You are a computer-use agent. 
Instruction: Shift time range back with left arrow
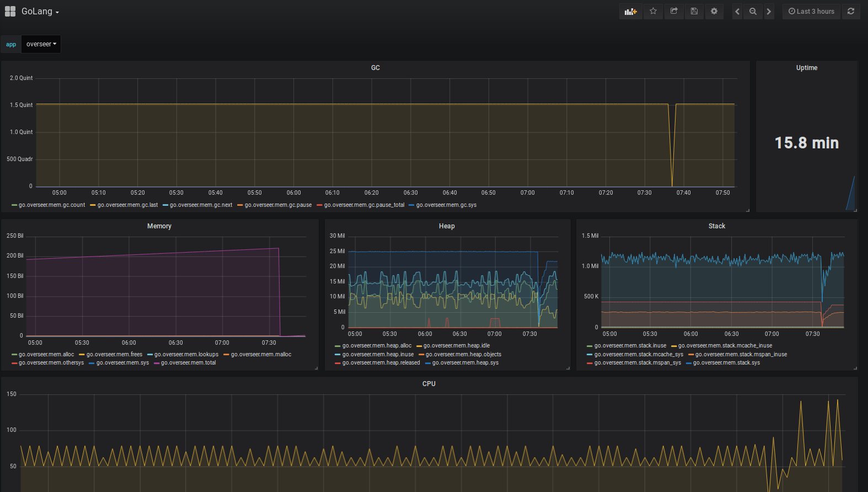coord(737,12)
